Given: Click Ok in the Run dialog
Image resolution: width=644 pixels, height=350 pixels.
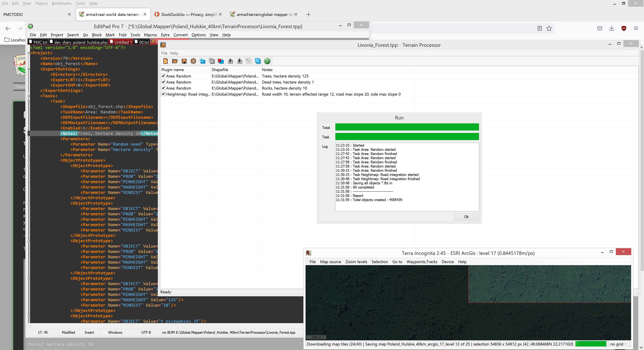Looking at the screenshot, I should pos(466,217).
